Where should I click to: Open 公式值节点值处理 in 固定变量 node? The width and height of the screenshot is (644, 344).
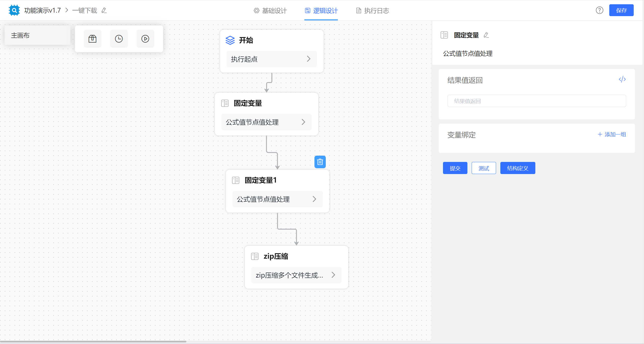303,122
